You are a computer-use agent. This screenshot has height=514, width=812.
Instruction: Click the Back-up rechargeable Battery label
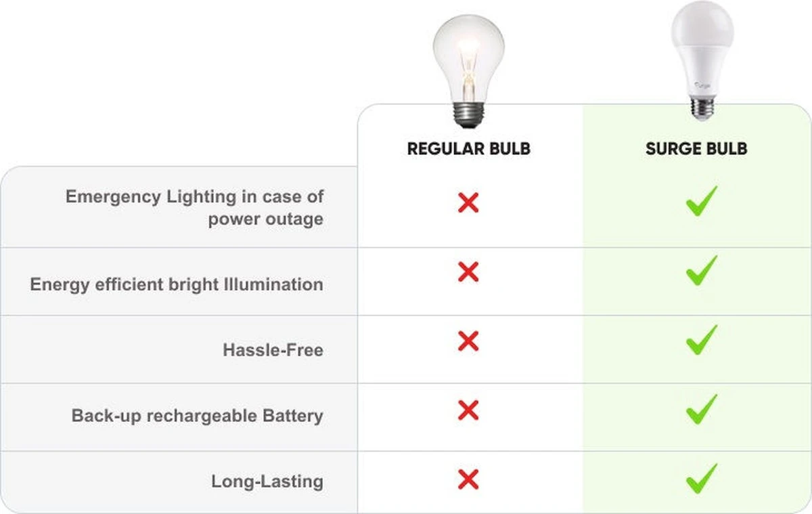197,415
